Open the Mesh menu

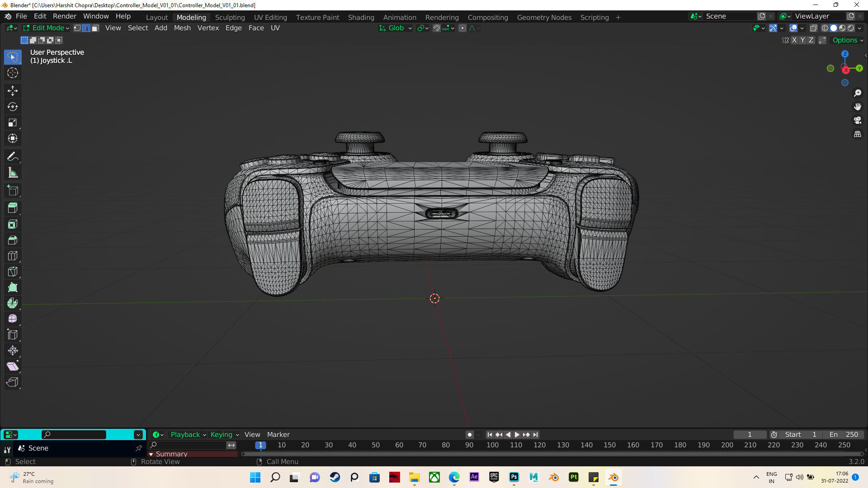coord(182,28)
